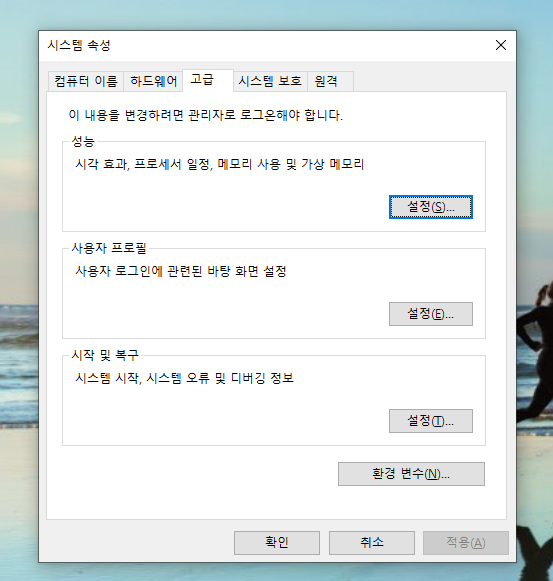Click the 시스템 속성 title text

click(79, 46)
